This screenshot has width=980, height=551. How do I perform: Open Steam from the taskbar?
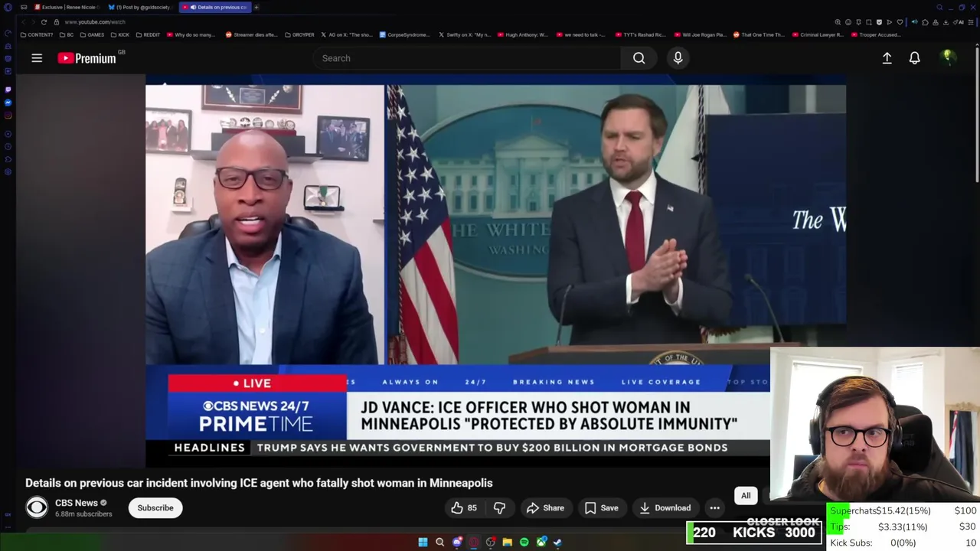(557, 542)
